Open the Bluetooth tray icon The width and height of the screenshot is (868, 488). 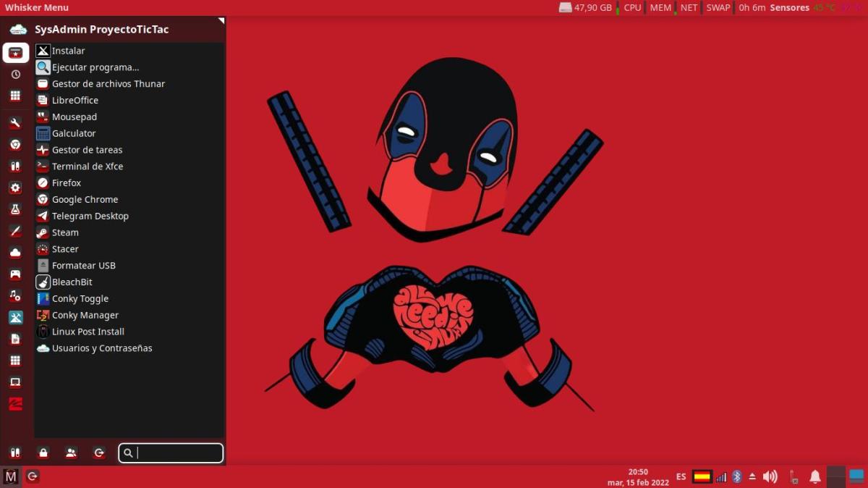pyautogui.click(x=737, y=476)
